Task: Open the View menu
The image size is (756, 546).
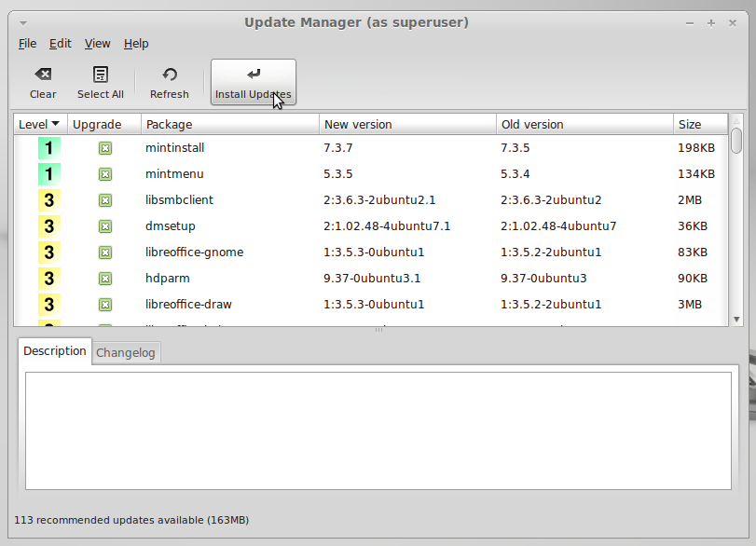Action: (x=97, y=43)
